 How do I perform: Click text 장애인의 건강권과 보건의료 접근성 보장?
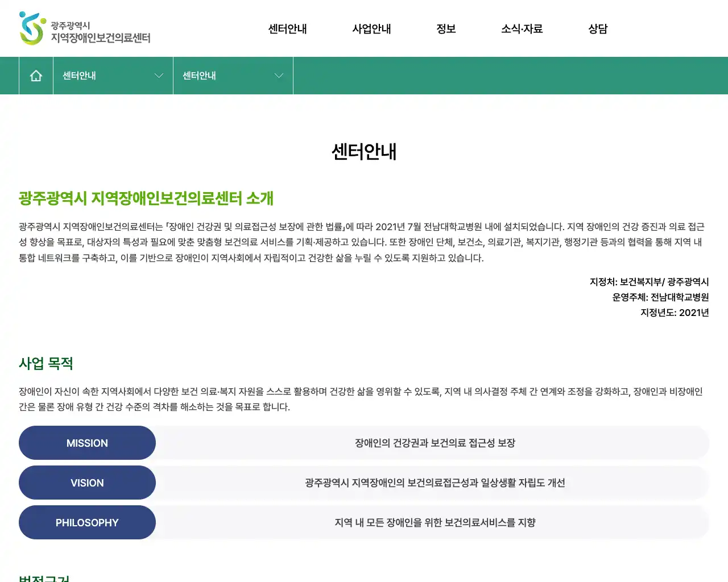click(x=435, y=443)
